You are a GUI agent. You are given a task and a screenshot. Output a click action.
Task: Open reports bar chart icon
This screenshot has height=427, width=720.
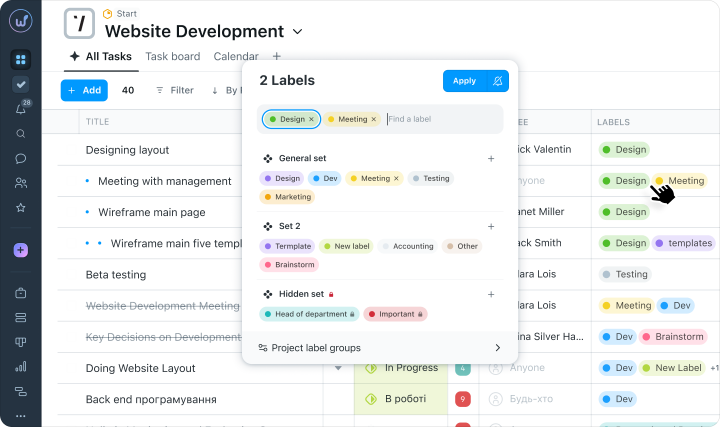[21, 366]
